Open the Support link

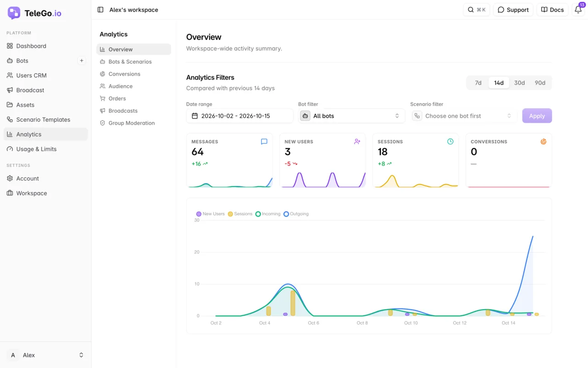point(513,10)
